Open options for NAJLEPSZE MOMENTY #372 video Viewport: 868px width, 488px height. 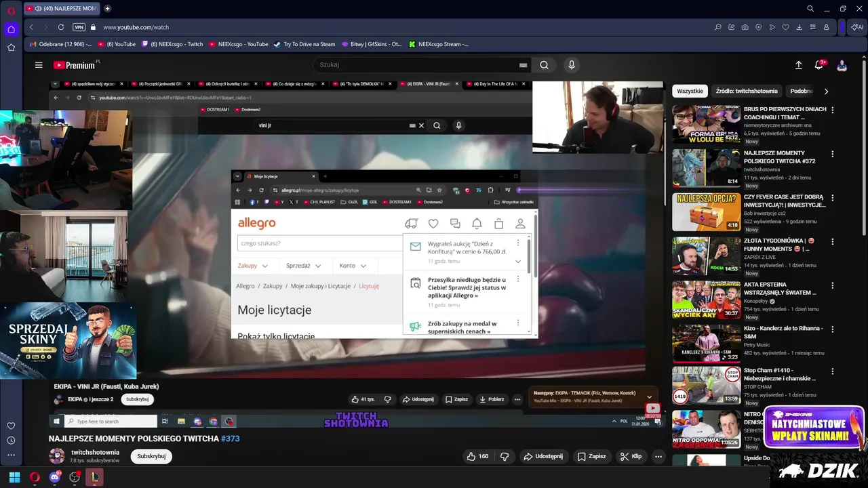tap(833, 154)
